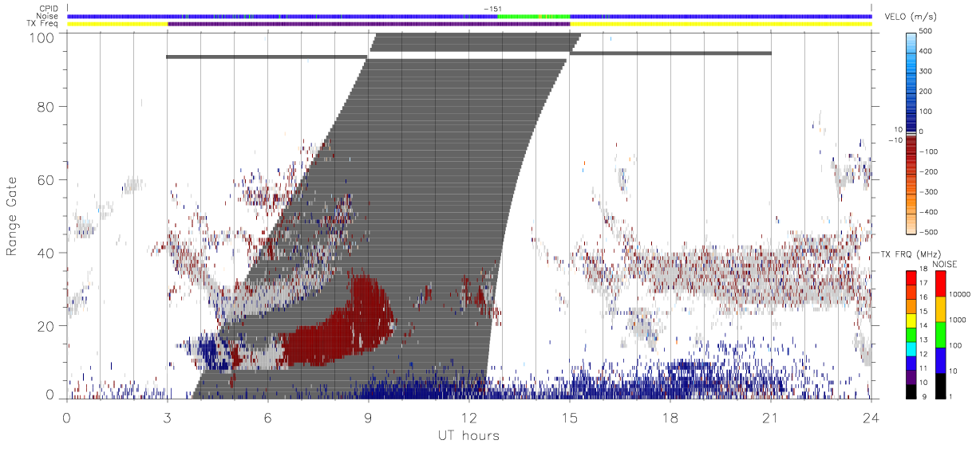This screenshot has height=452, width=980.
Task: Click the purple segment of TX Freq strip
Action: point(368,24)
